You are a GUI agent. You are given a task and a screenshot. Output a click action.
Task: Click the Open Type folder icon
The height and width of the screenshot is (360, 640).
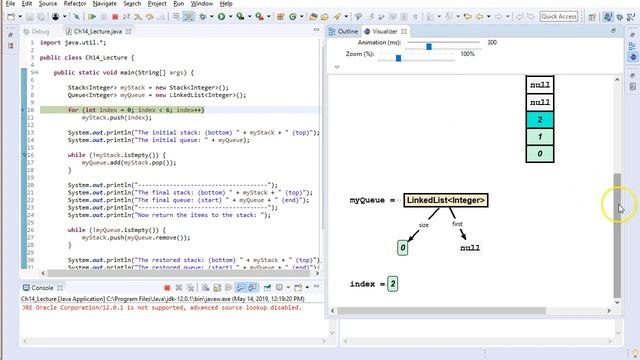(x=313, y=17)
